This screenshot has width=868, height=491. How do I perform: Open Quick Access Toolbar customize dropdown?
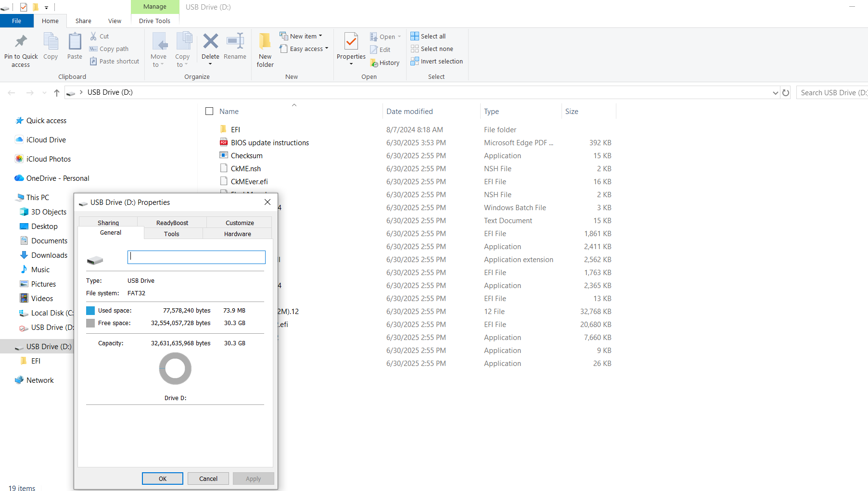pos(46,7)
